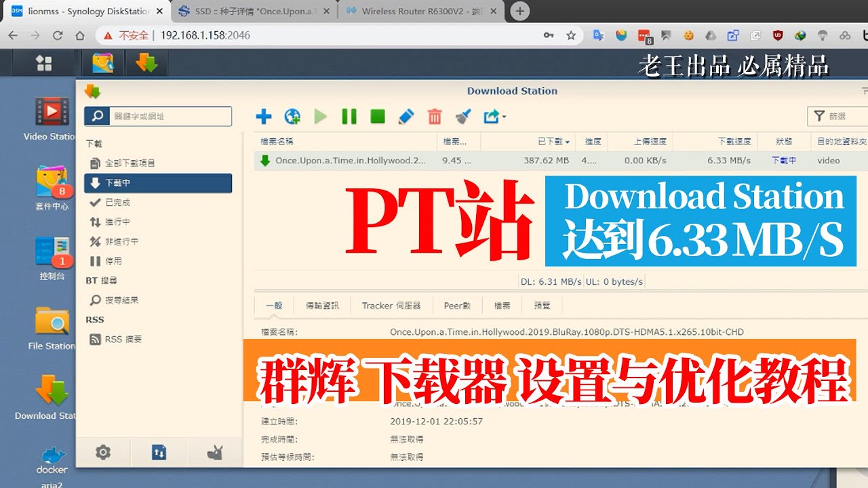
Task: Sort by 目的地資料夾 column header
Action: 840,142
